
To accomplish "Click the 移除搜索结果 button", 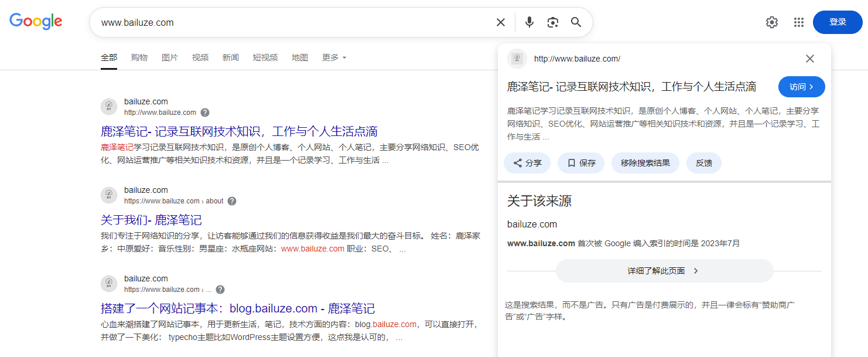I will pyautogui.click(x=645, y=163).
